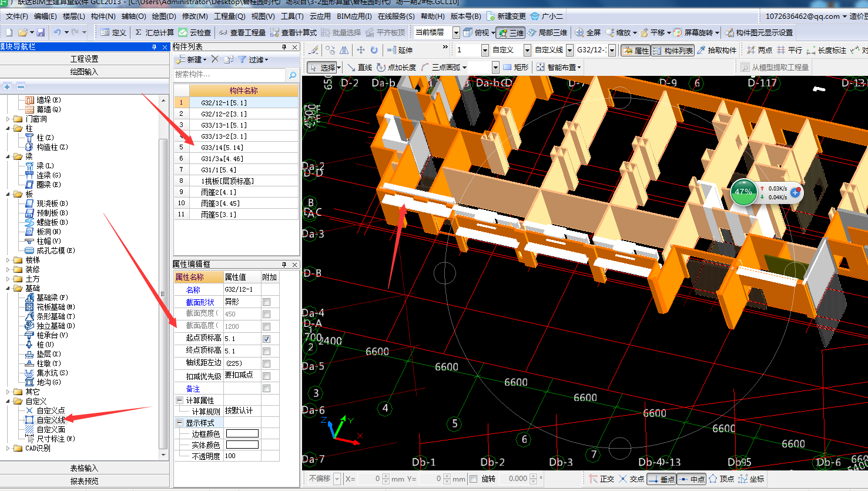Select the 直线 line drawing tool

pyautogui.click(x=360, y=67)
